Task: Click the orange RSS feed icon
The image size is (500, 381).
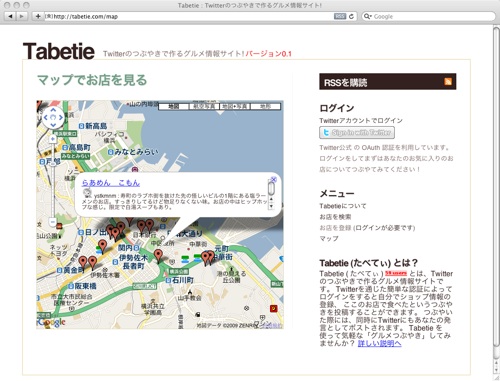Action: (x=448, y=81)
